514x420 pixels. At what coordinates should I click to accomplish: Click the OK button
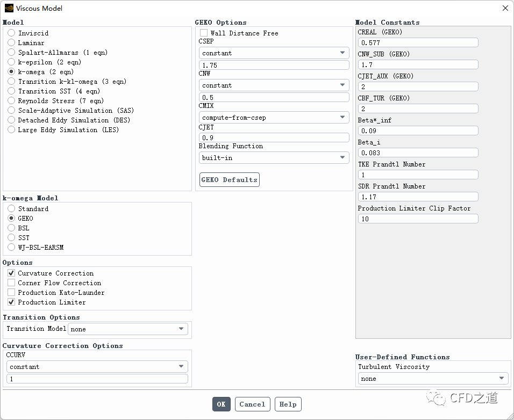221,404
